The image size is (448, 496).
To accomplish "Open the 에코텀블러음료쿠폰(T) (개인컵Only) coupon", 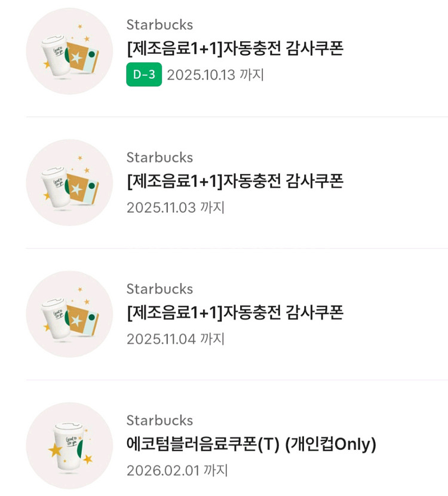I will point(251,444).
